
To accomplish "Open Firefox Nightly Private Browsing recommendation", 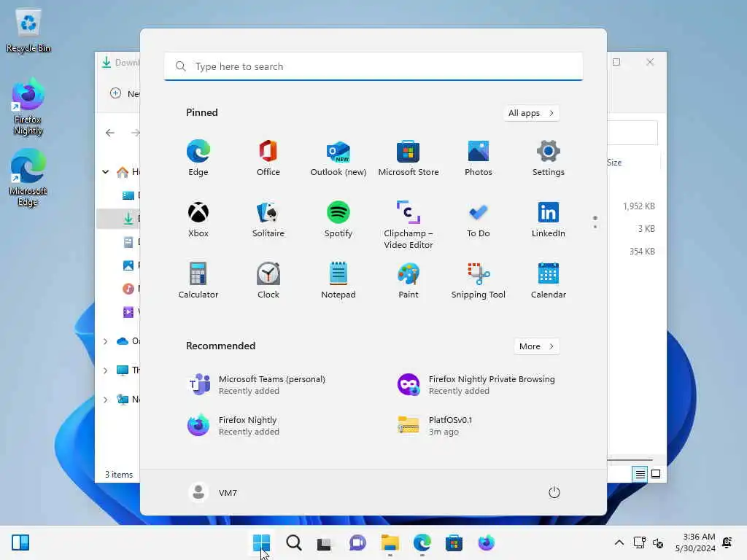I will click(x=477, y=385).
